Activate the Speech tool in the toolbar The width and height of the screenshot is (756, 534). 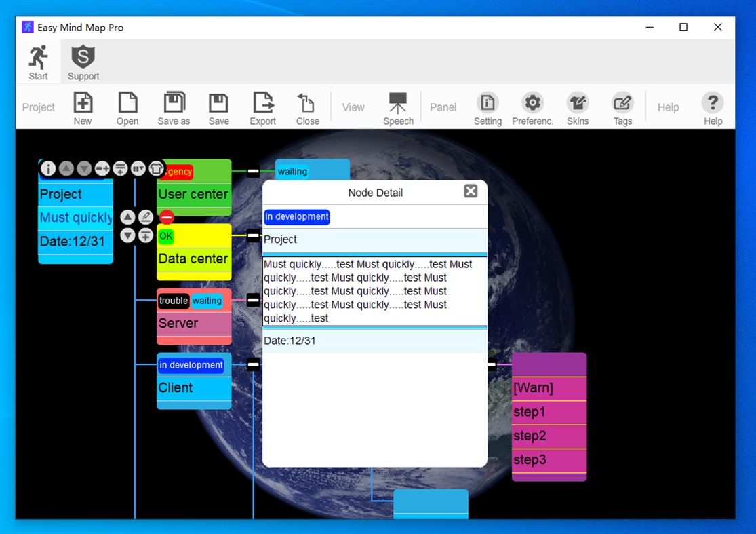tap(398, 107)
